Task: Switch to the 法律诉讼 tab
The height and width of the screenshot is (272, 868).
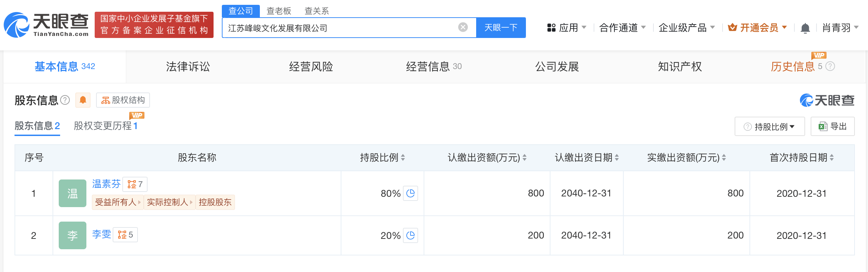Action: coord(188,67)
